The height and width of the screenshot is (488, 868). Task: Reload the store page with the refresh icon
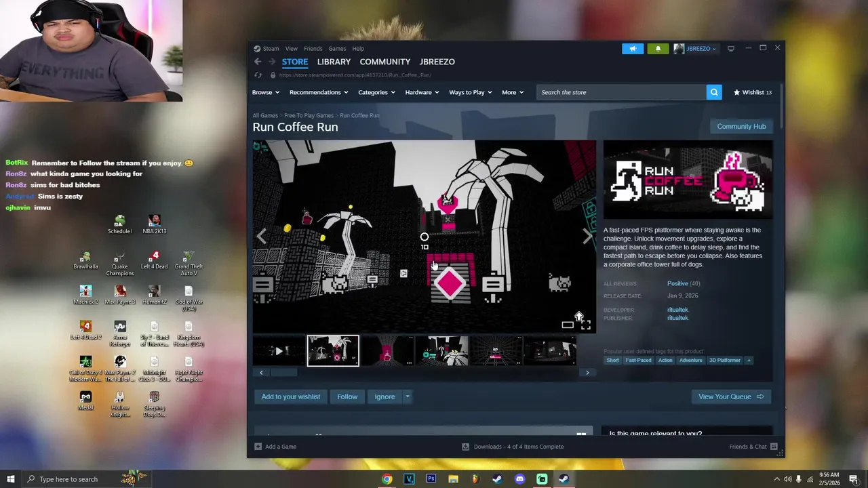tap(258, 75)
